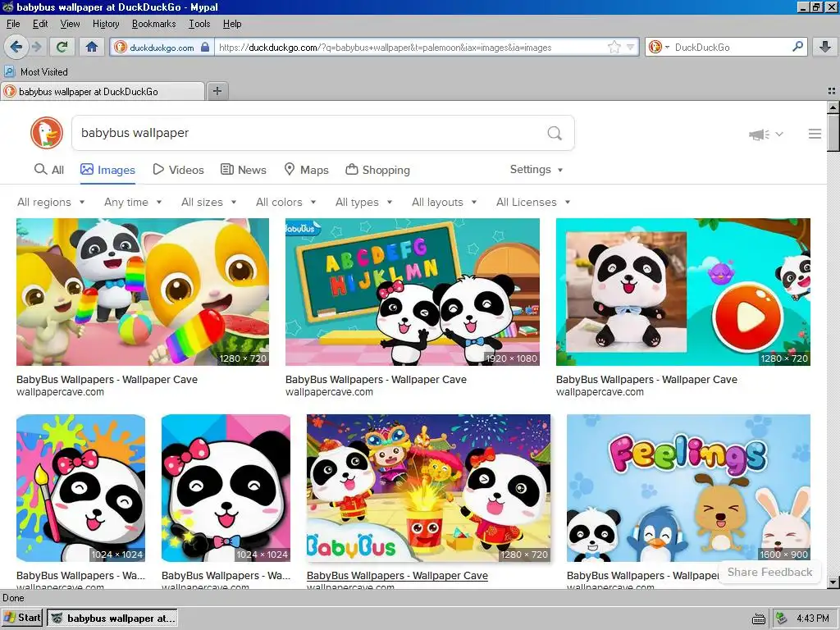Open the rainbow popsicle pandas thumbnail

143,292
